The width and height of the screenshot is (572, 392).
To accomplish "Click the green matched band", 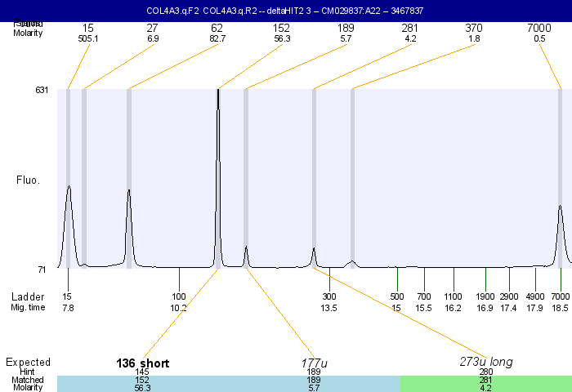I will (485, 384).
